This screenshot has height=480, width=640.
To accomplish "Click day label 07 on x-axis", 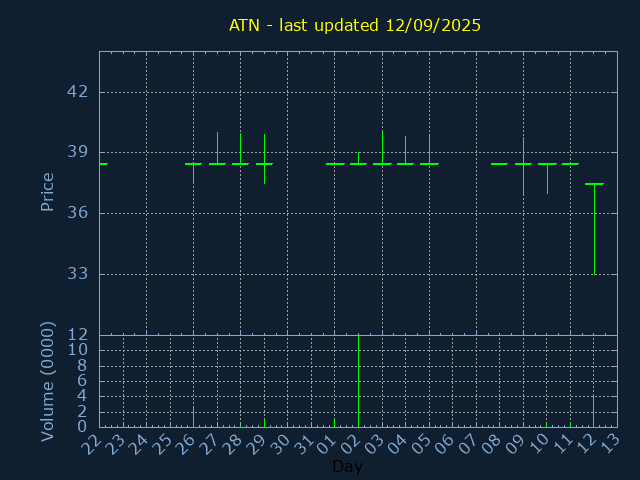I will [x=469, y=444].
